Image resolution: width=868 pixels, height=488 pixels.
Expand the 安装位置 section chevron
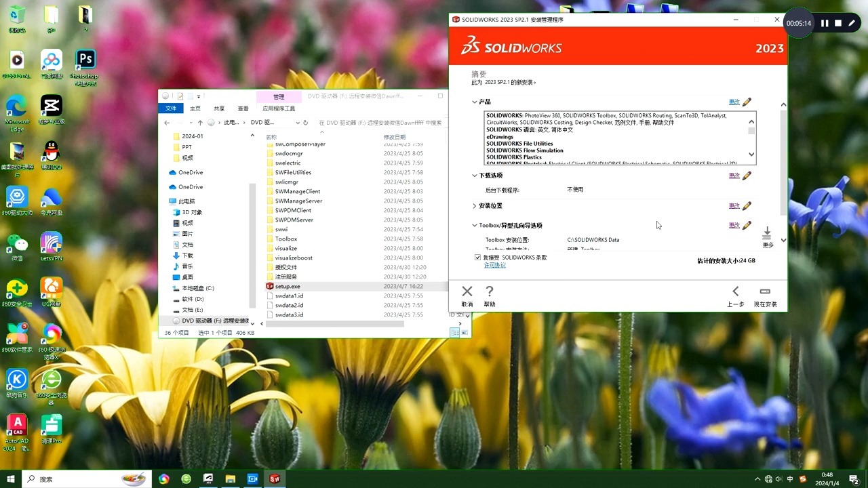click(x=475, y=206)
